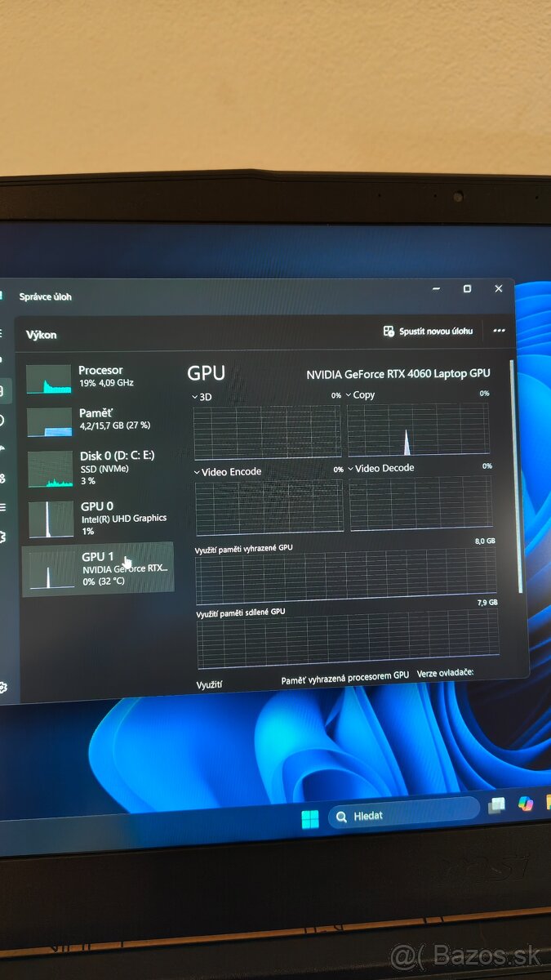Select the GPU 1 NVIDIA GeForce entry
The image size is (551, 980).
pos(98,568)
